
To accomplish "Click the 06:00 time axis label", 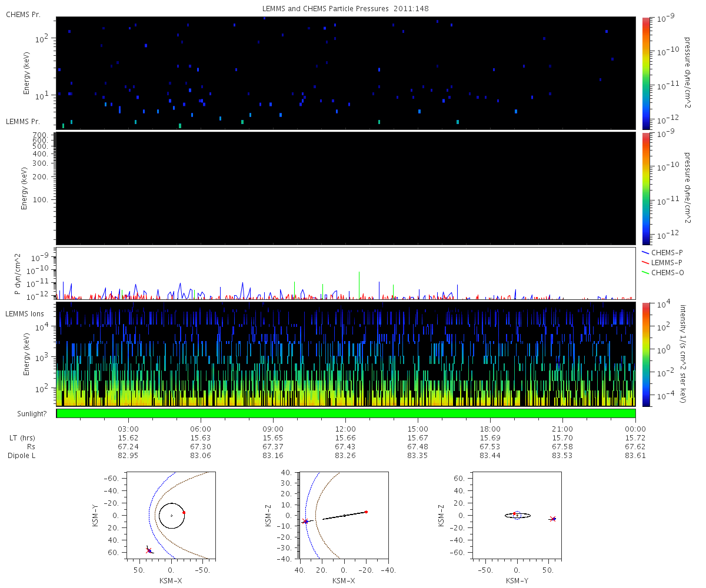I will [x=201, y=429].
